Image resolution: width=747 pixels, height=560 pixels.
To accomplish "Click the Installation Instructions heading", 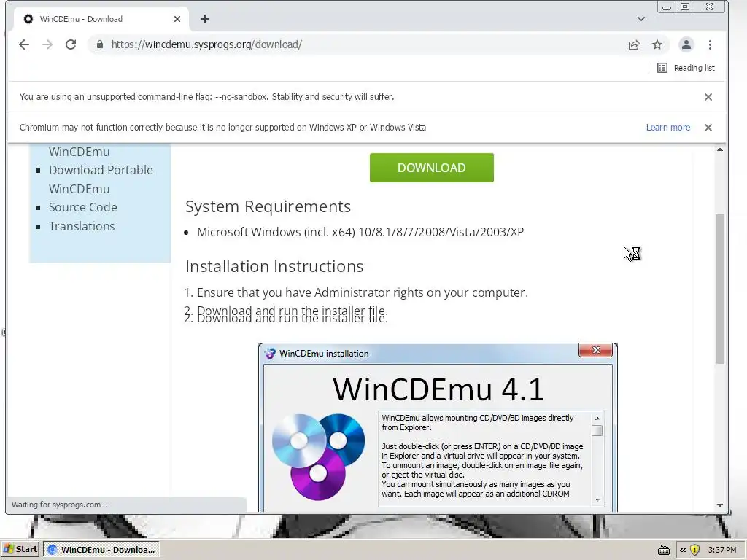I will [274, 266].
